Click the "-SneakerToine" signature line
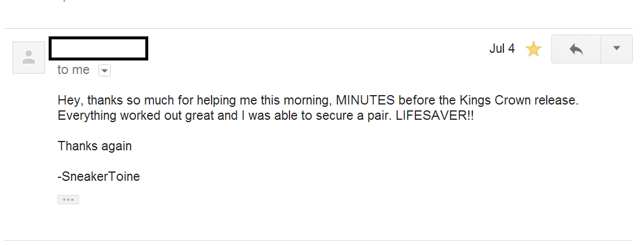 [98, 176]
